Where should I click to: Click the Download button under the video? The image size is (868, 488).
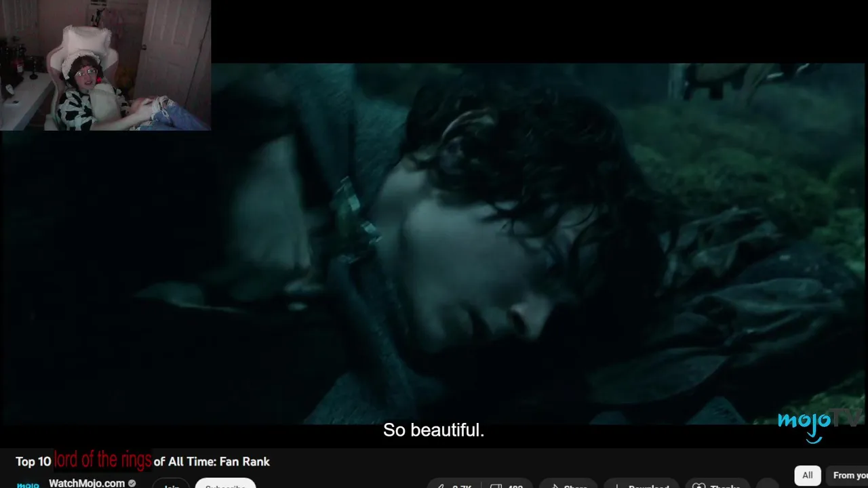coord(642,485)
